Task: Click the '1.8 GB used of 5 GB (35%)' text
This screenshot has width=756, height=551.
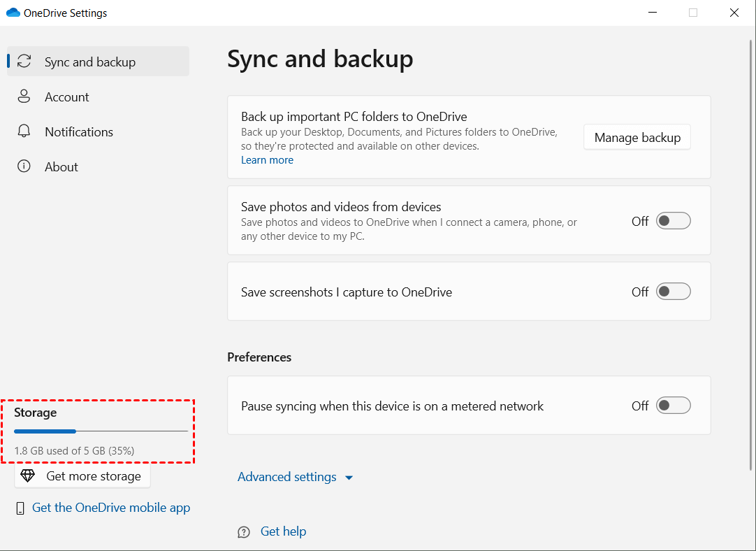Action: [74, 450]
